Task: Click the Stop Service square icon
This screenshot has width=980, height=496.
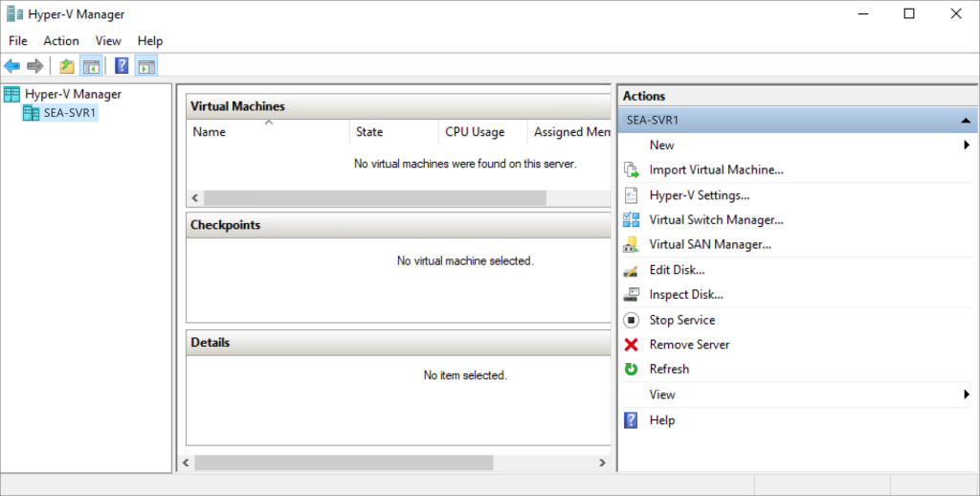Action: coord(632,320)
